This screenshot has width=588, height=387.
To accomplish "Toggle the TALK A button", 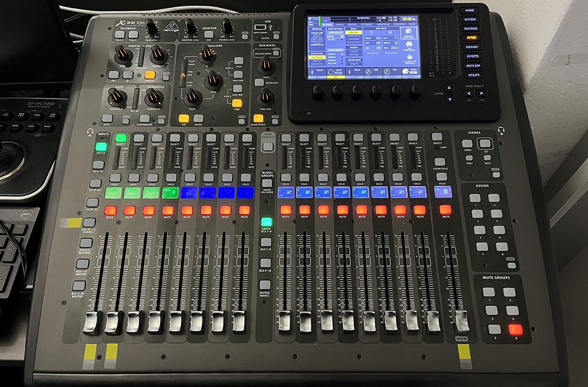I will tap(120, 35).
